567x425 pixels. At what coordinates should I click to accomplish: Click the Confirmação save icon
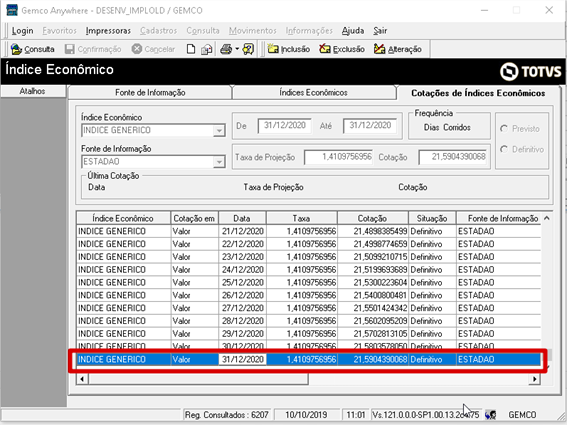69,49
